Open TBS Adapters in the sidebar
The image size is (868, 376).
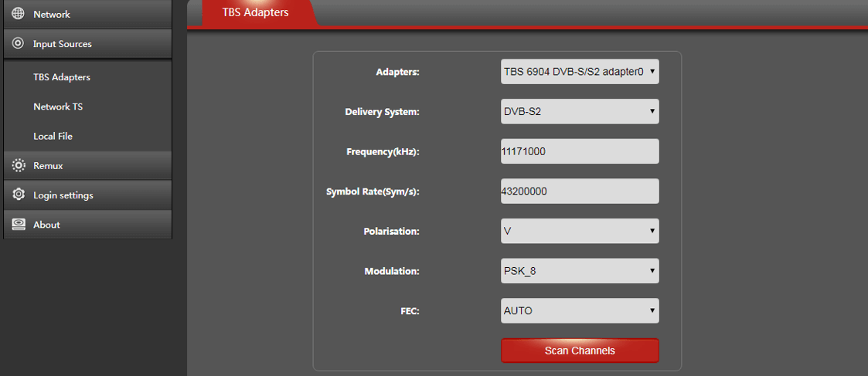(x=62, y=77)
